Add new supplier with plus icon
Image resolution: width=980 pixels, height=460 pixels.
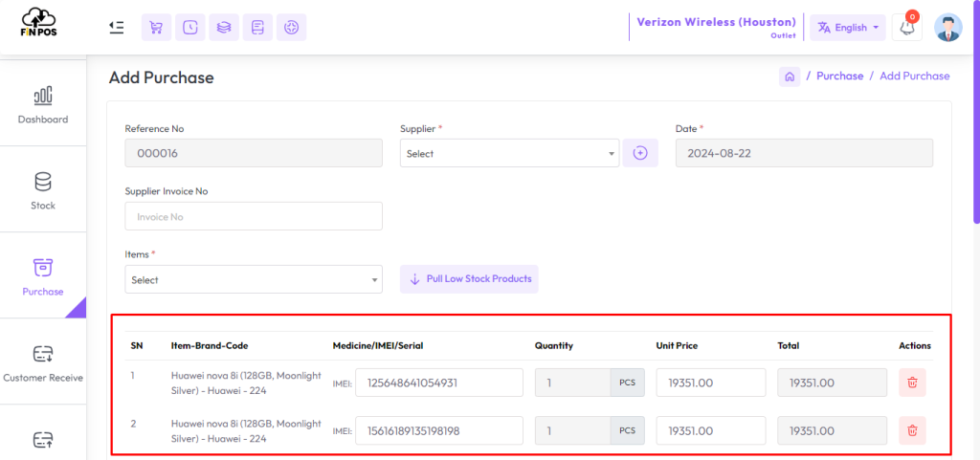640,153
